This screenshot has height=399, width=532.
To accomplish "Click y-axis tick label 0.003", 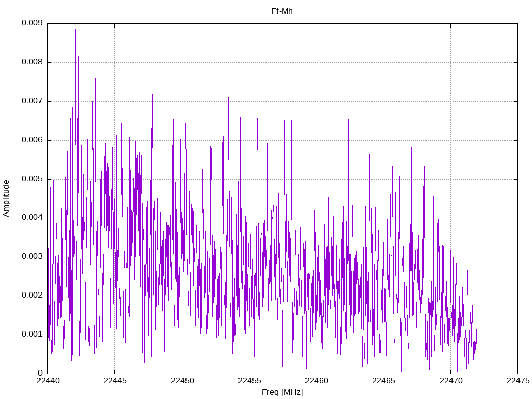I will coord(32,256).
